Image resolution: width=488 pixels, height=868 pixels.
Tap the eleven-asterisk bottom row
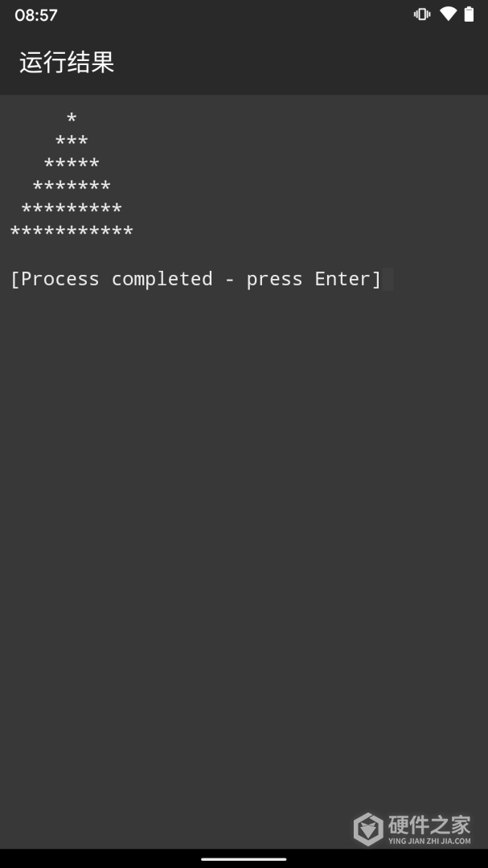tap(72, 231)
